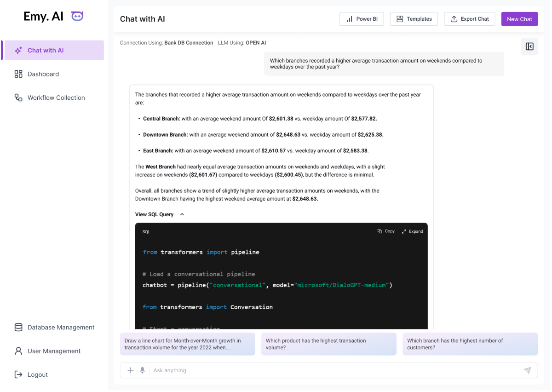Screen dimensions: 552x392
Task: Open Power BI from the header
Action: click(362, 19)
